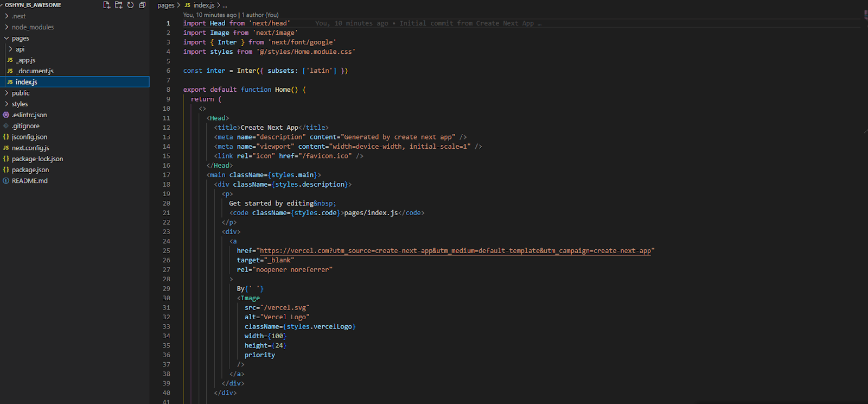
Task: Click 'You, 10 minutes ago' code lens
Action: [210, 15]
